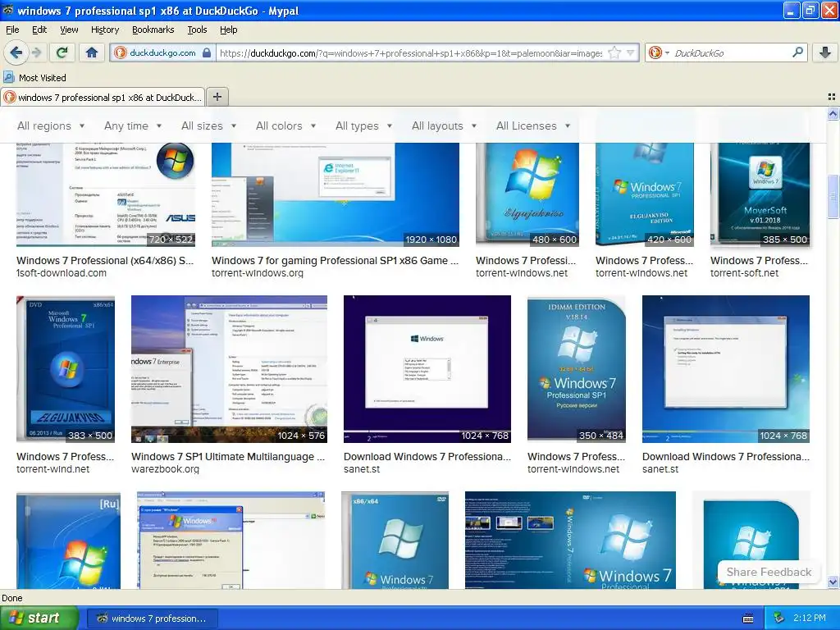This screenshot has height=630, width=840.
Task: Open the [Ru] Windows flag thumbnail
Action: coord(69,540)
